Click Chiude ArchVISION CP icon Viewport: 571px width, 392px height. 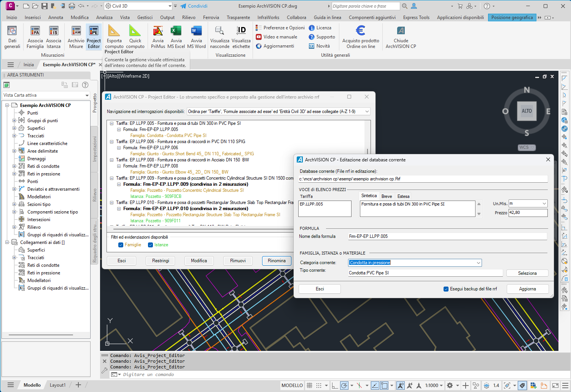pyautogui.click(x=401, y=37)
